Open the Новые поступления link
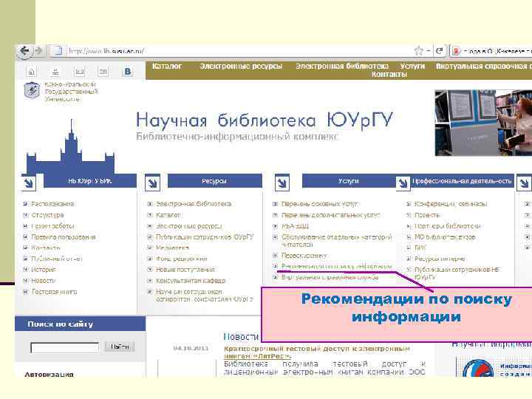Screen dimensions: 532x399 coord(185,270)
